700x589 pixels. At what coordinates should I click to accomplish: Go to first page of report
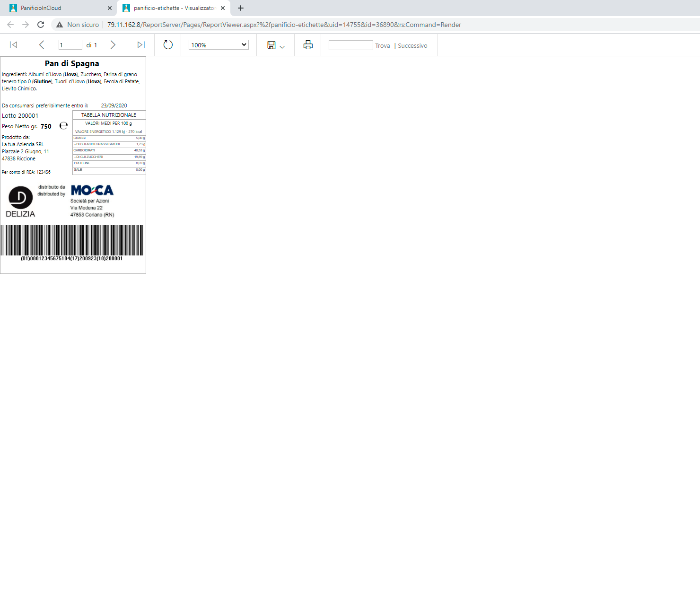coord(13,44)
